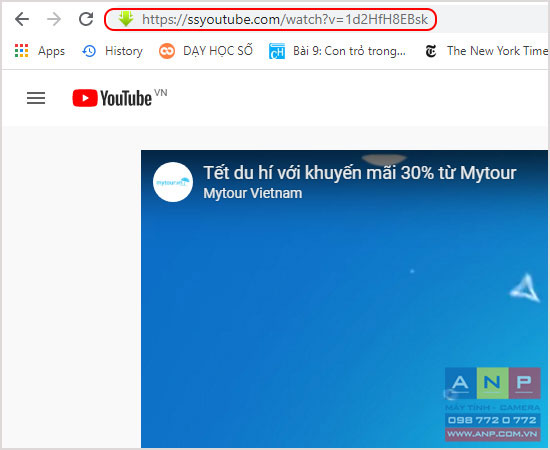Open the Apps grid bookmark icon

(x=21, y=51)
